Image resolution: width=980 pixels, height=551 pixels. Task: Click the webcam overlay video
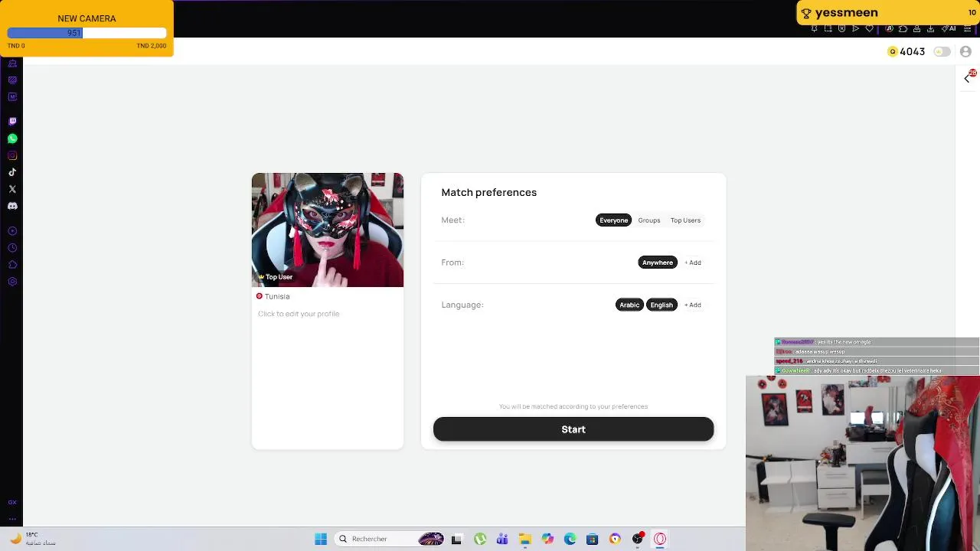[x=863, y=463]
